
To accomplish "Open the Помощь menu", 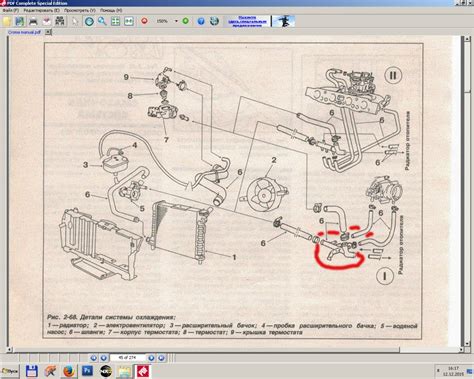I will pyautogui.click(x=111, y=10).
